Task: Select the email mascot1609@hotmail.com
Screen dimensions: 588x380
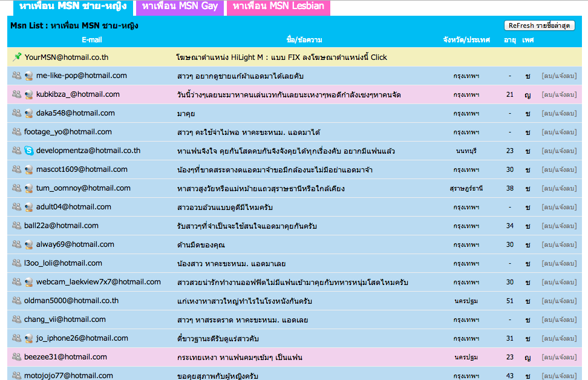Action: click(82, 169)
